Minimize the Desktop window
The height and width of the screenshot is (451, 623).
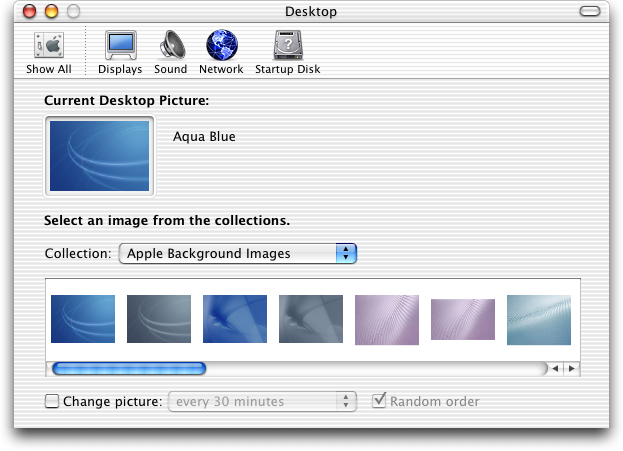click(x=51, y=11)
